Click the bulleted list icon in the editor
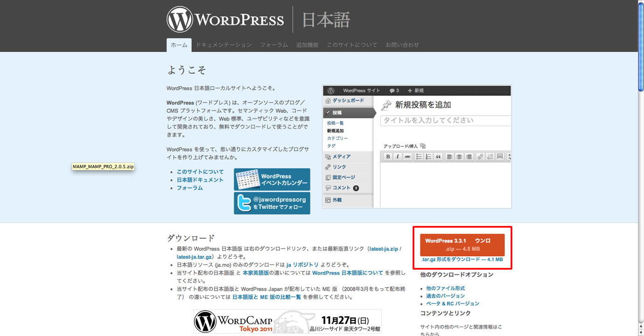 tap(419, 157)
